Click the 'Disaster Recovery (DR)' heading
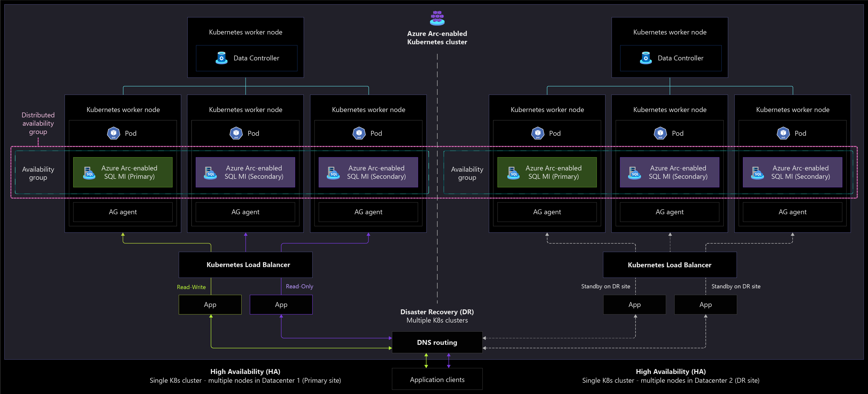The height and width of the screenshot is (394, 868). [437, 312]
